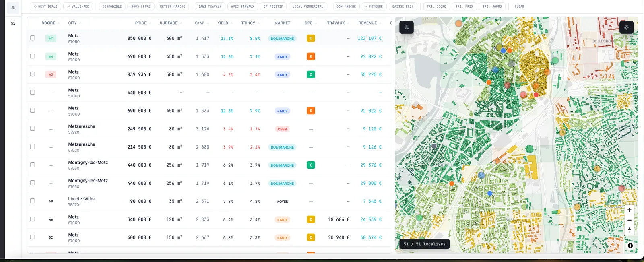Sort table by the YIELD column header
The height and width of the screenshot is (262, 644).
point(225,23)
